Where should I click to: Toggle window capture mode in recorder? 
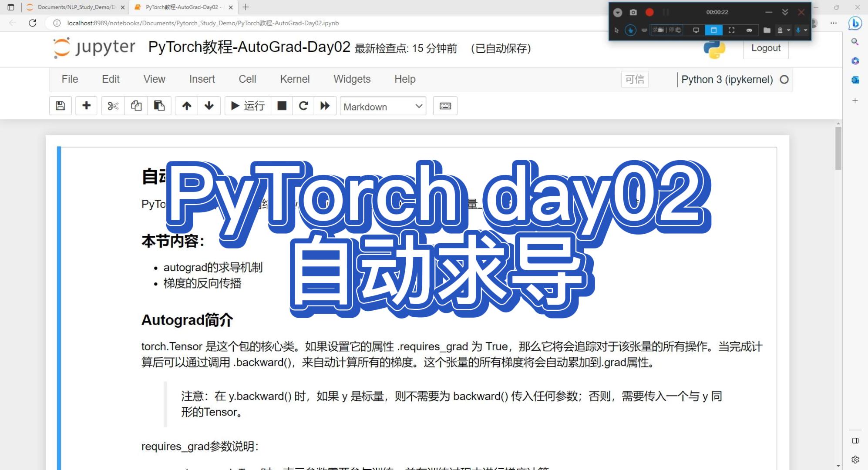click(x=713, y=30)
